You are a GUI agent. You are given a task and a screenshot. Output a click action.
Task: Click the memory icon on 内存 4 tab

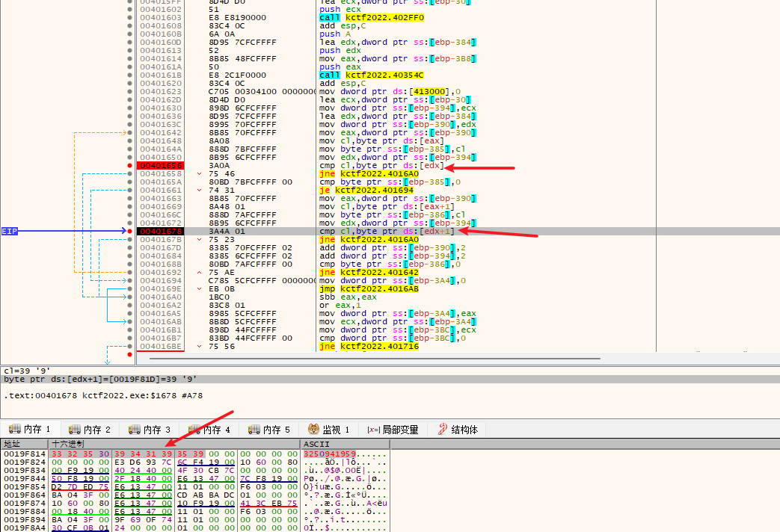(194, 430)
